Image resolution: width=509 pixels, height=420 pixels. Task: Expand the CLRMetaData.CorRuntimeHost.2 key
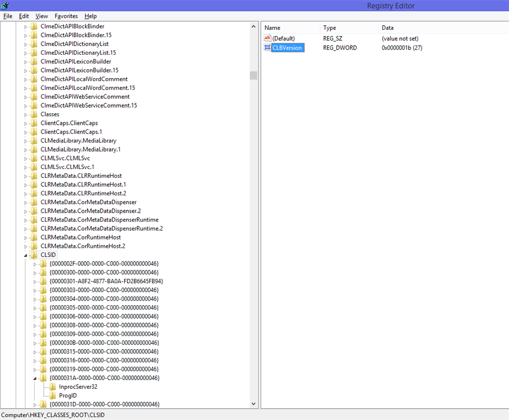[26, 247]
